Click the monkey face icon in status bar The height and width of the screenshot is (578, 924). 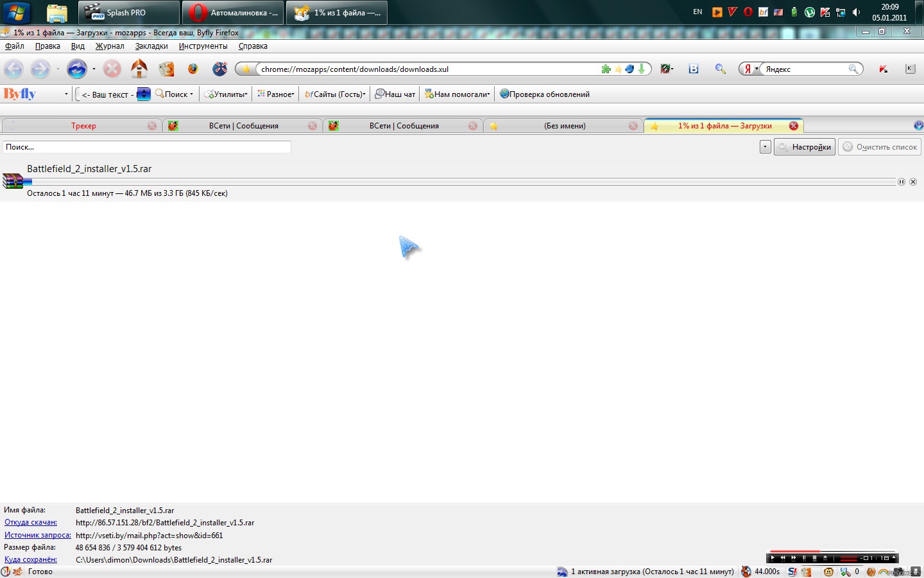click(828, 572)
